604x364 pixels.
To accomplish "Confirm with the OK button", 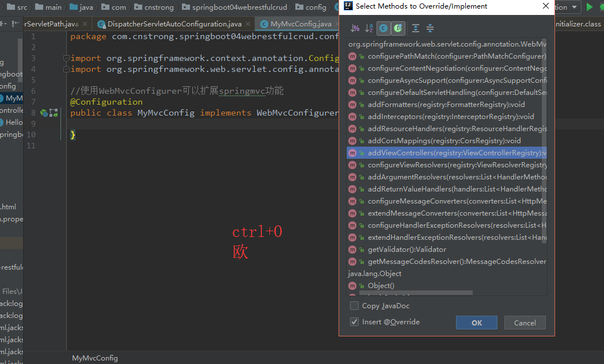I will [x=477, y=323].
